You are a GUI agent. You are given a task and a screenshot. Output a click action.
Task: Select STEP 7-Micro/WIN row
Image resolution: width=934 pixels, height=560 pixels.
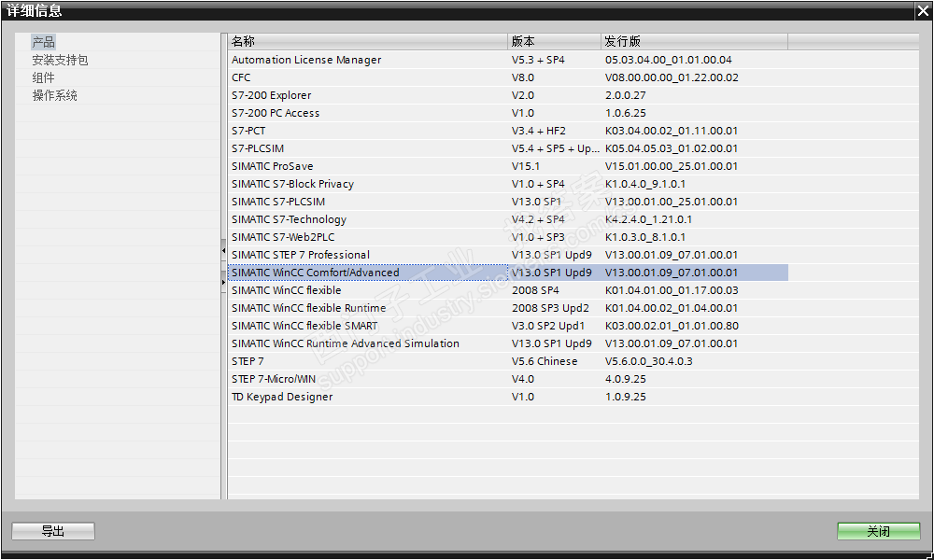point(508,379)
